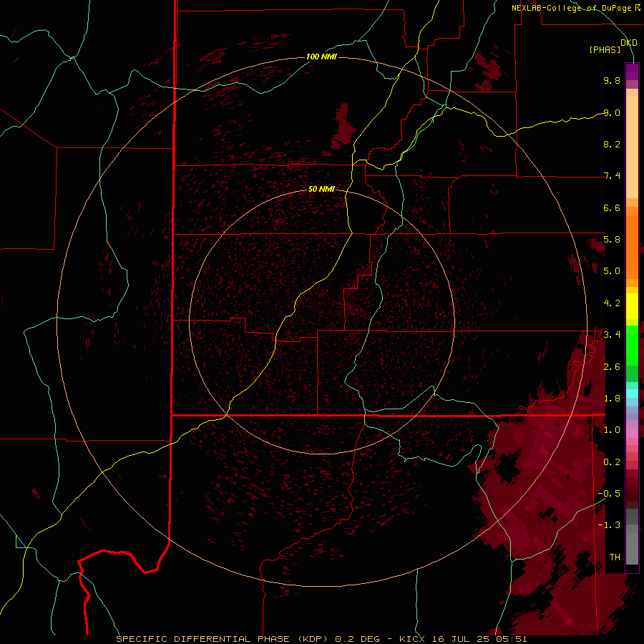The image size is (644, 644).
Task: Click the [PHAS] units label
Action: (x=605, y=50)
